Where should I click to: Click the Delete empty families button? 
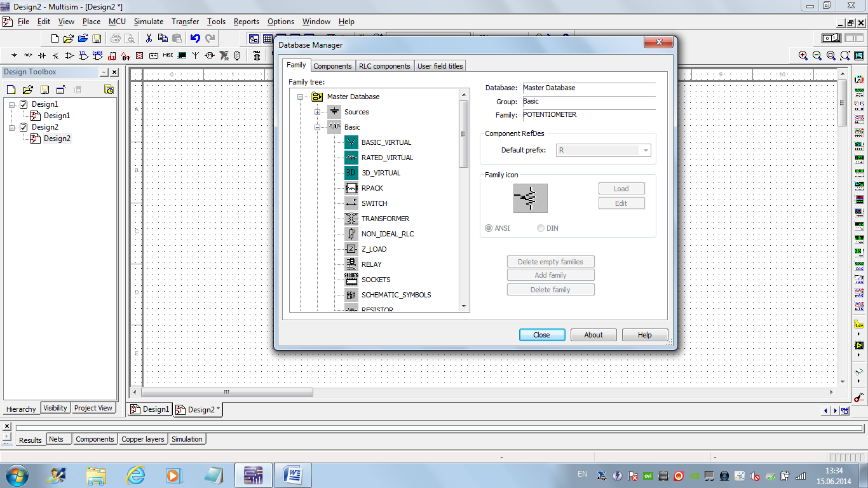pos(550,262)
